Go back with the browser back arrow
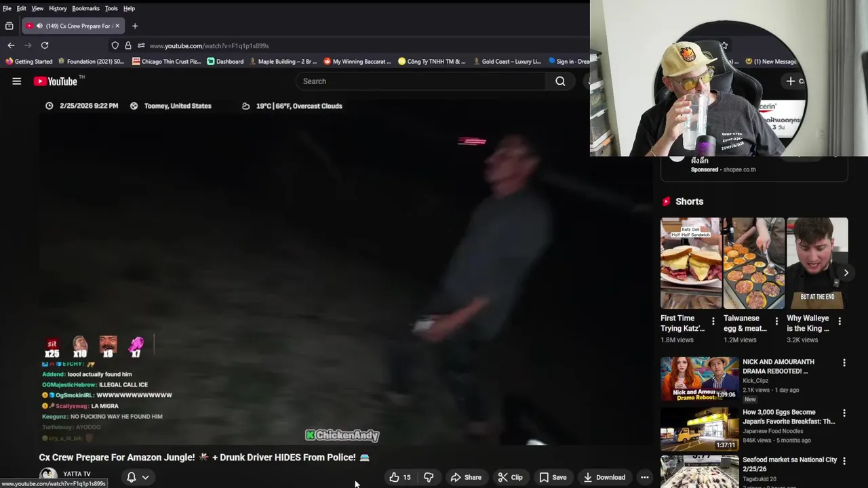Screen dimensions: 868x488 11,45
